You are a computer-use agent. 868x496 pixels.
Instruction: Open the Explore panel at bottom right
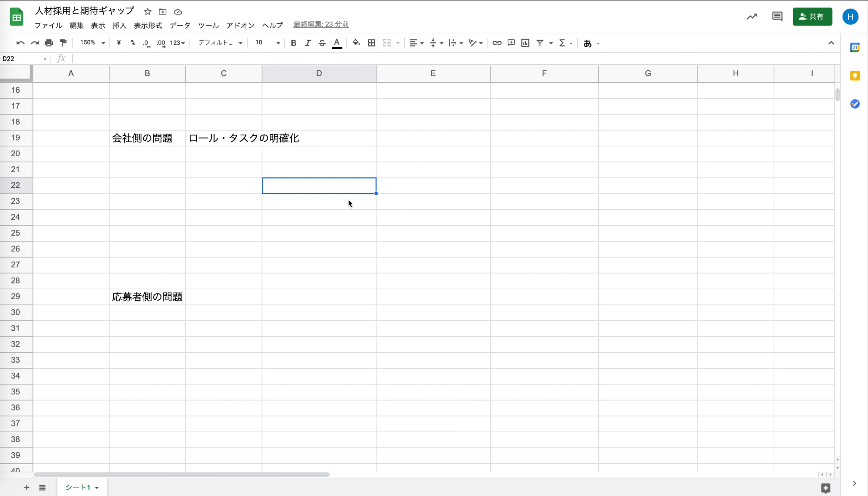825,488
